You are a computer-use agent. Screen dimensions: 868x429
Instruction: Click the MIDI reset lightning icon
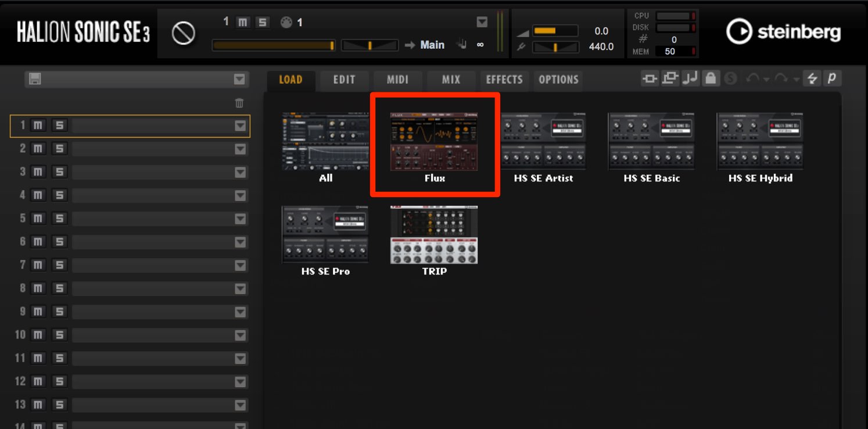point(812,78)
